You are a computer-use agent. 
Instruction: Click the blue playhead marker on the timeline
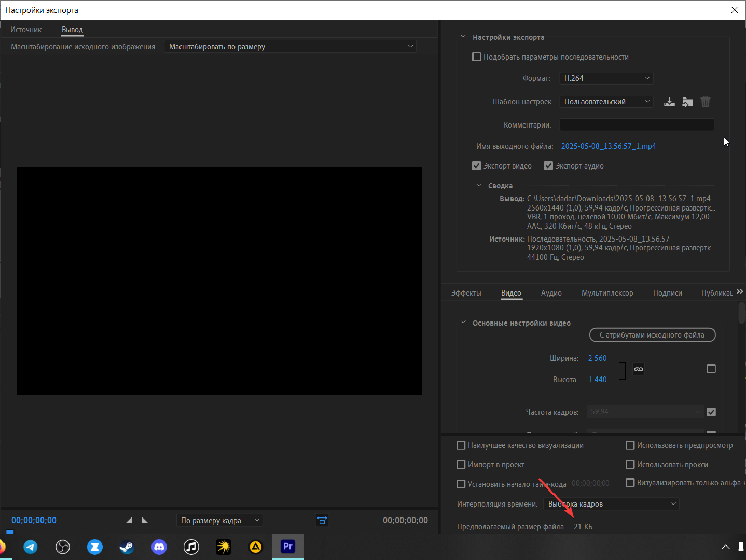10,532
